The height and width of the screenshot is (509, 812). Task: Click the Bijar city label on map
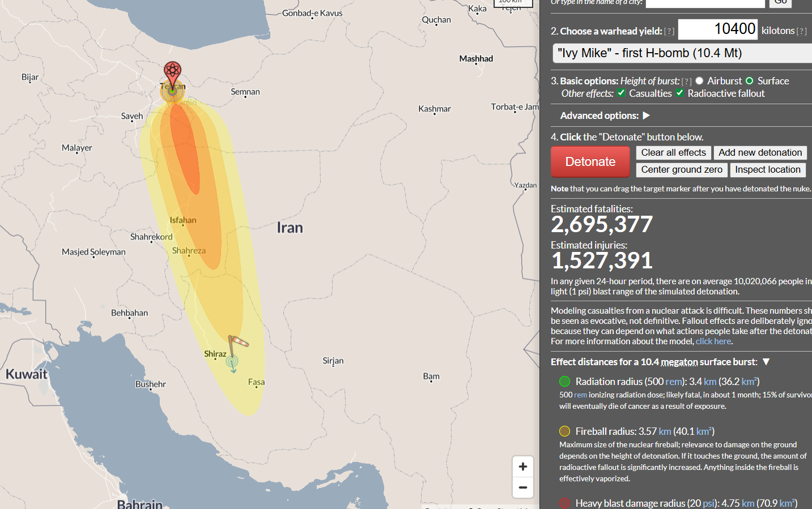[30, 77]
